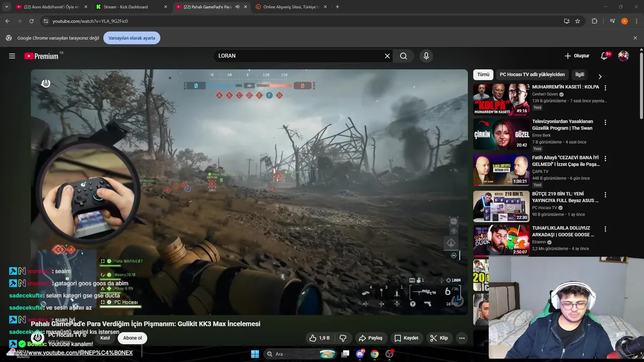The width and height of the screenshot is (644, 362).
Task: Open the Oluştur create button
Action: click(x=577, y=56)
